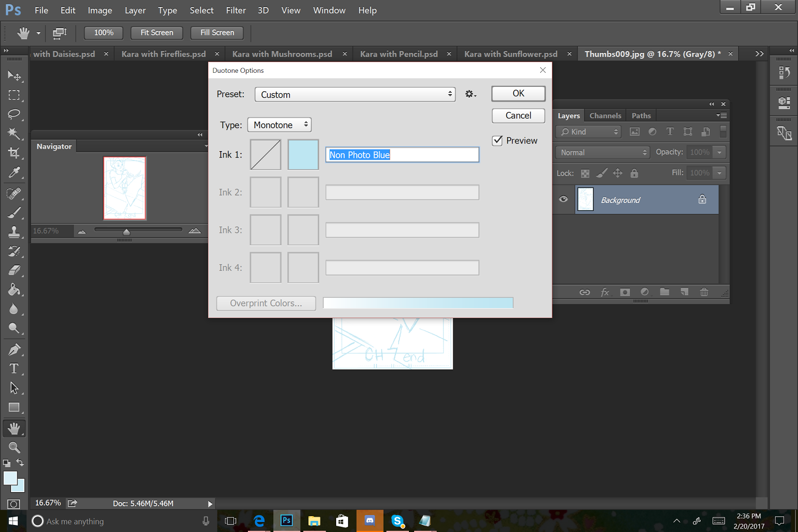
Task: Click the Fill Screen button
Action: pyautogui.click(x=217, y=33)
